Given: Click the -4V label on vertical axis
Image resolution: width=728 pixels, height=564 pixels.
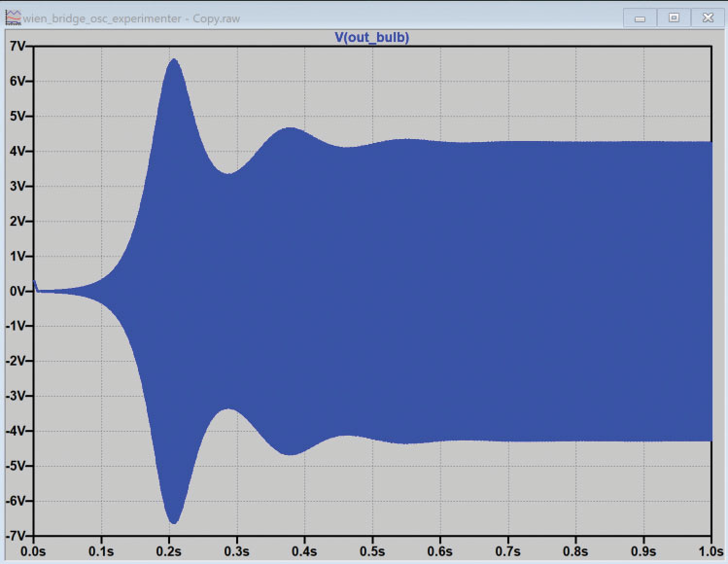Looking at the screenshot, I should coord(17,431).
